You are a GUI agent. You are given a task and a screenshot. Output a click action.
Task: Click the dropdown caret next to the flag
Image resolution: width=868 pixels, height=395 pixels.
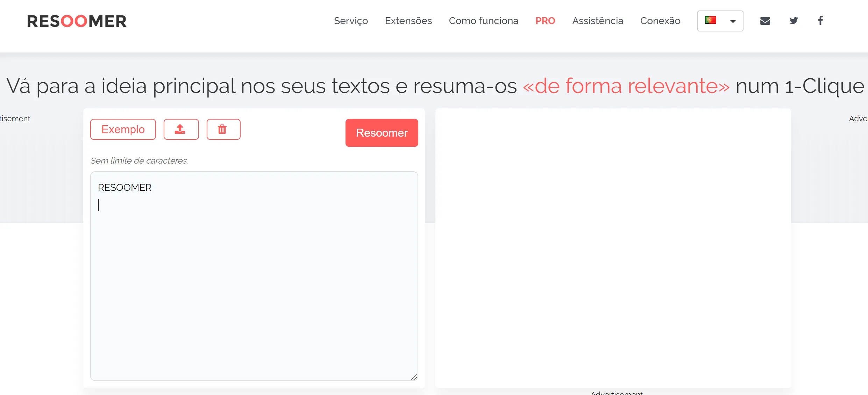point(733,21)
